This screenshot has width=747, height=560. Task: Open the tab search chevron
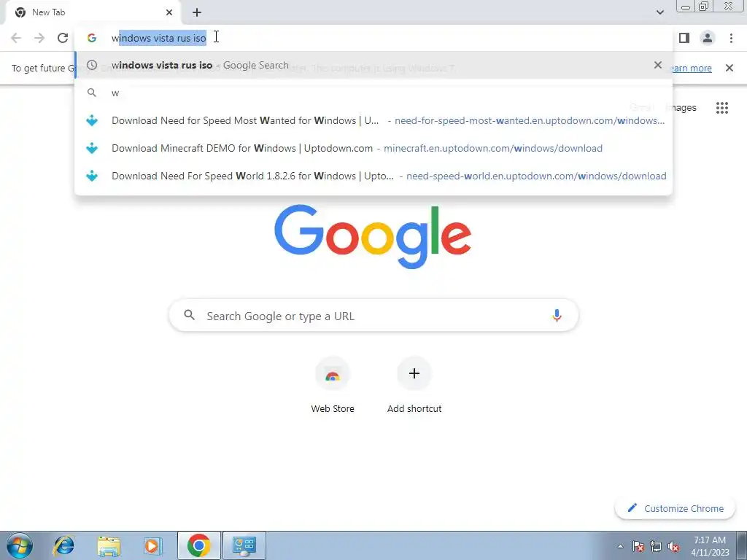pyautogui.click(x=659, y=12)
